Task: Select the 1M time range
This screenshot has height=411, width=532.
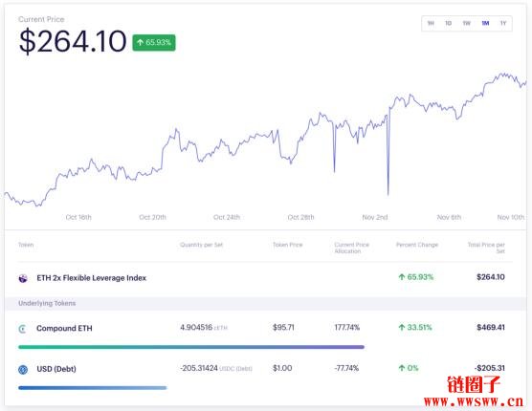Action: [485, 23]
